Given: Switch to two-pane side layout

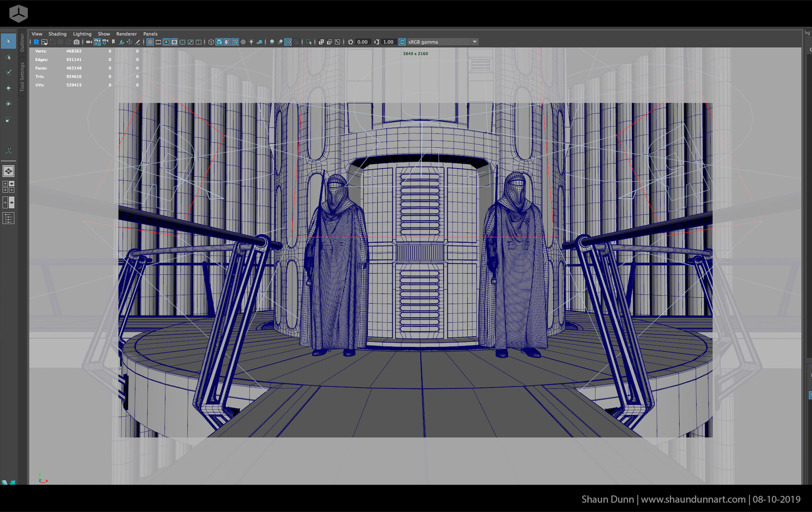Looking at the screenshot, I should 9,203.
